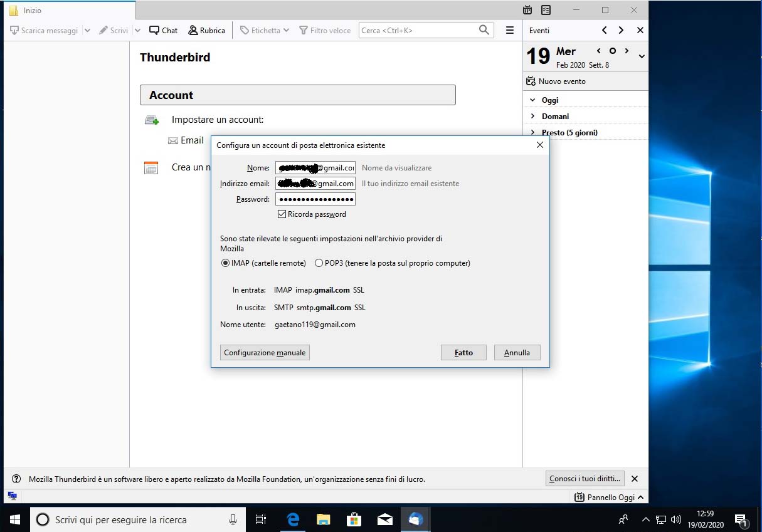Image resolution: width=762 pixels, height=532 pixels.
Task: Click Nuovo evento button
Action: click(556, 81)
